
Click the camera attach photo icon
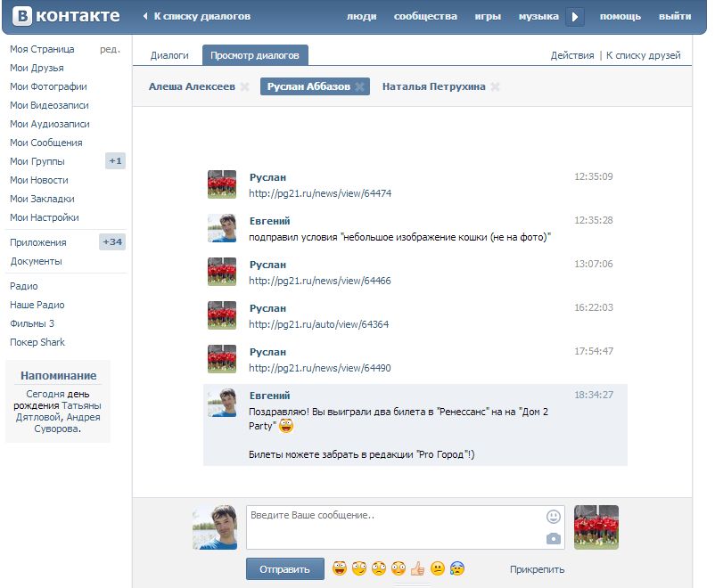coord(554,538)
